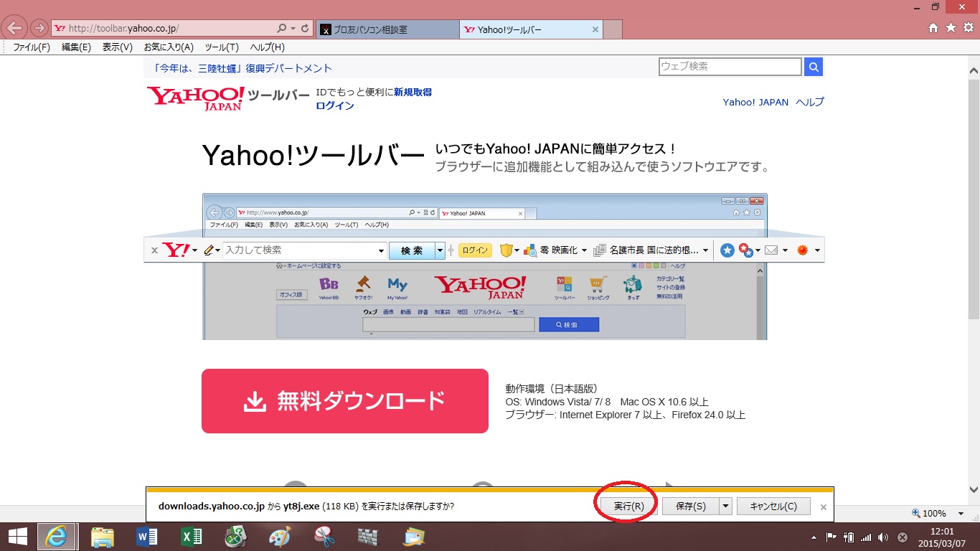
Task: Click Internet Explorer taskbar icon
Action: pos(57,537)
